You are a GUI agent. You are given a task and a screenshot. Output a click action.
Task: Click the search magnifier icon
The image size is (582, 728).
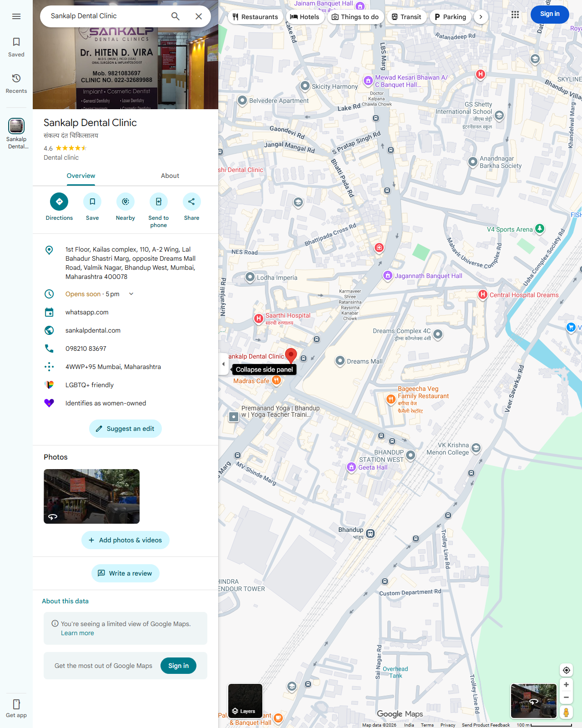pyautogui.click(x=176, y=16)
